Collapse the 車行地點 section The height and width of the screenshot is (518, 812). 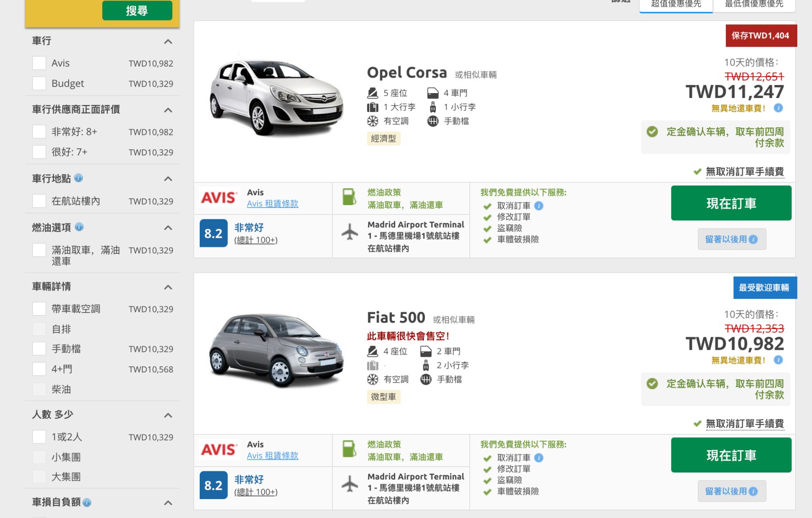(x=168, y=179)
